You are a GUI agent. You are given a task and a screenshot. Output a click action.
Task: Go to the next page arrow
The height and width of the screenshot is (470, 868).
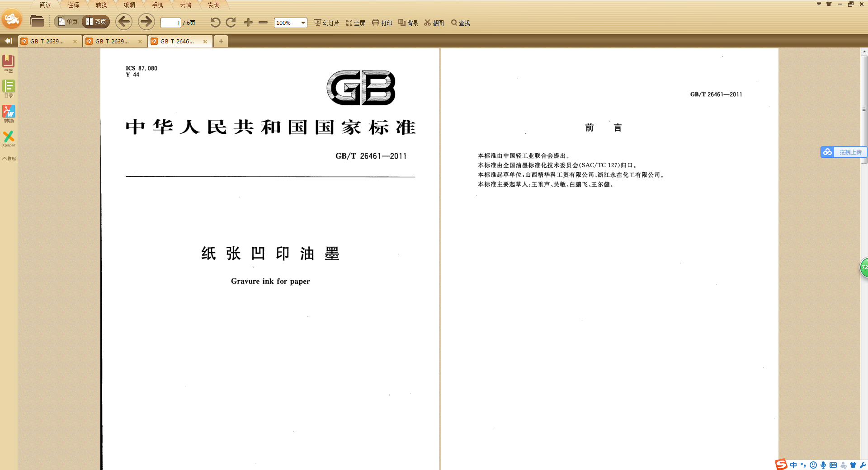click(146, 22)
